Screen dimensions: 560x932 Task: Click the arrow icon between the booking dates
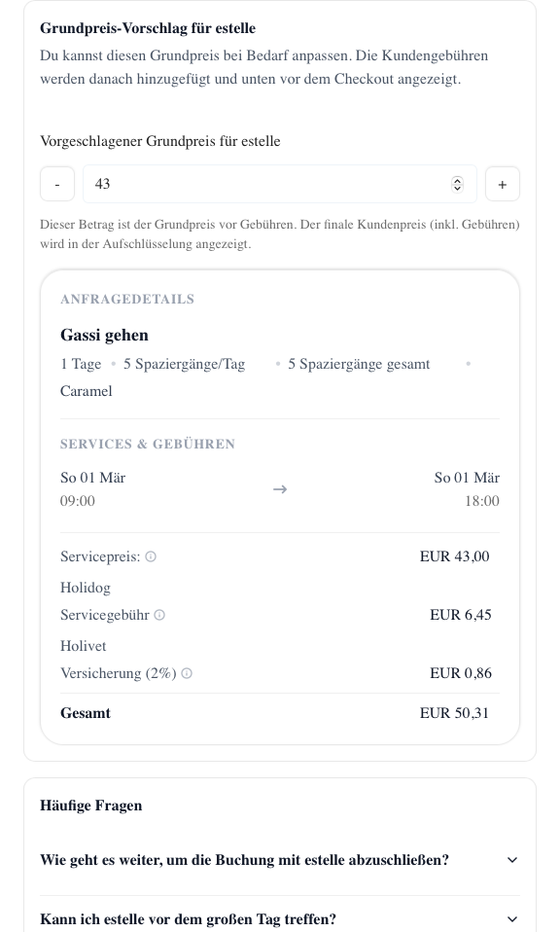pos(280,489)
